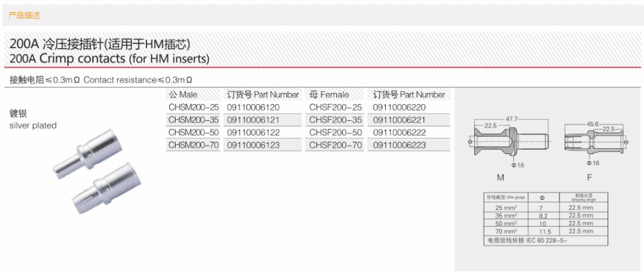
Task: Click female part number 09110006221
Action: [x=399, y=120]
